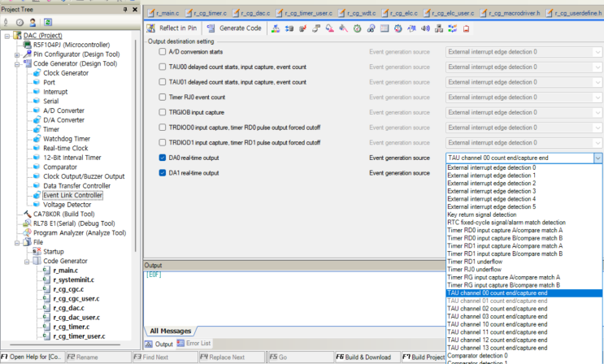Click the person icon in Project Tree toolbar
Viewport: 604px width, 364px height.
click(x=33, y=22)
